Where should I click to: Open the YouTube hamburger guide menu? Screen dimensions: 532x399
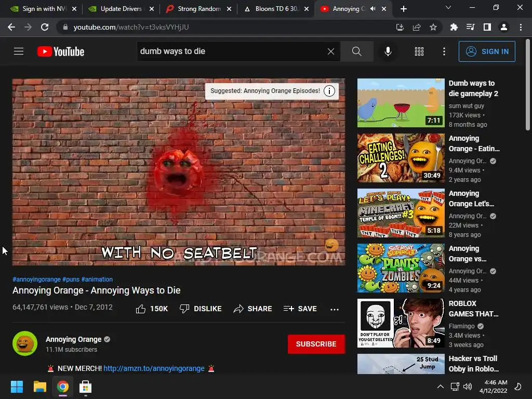pyautogui.click(x=19, y=51)
